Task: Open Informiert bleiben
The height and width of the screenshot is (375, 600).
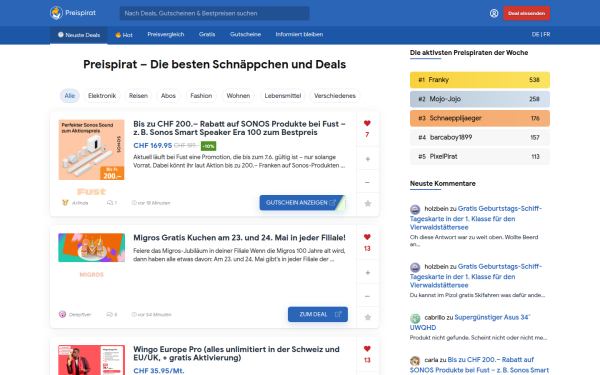Action: click(x=299, y=34)
